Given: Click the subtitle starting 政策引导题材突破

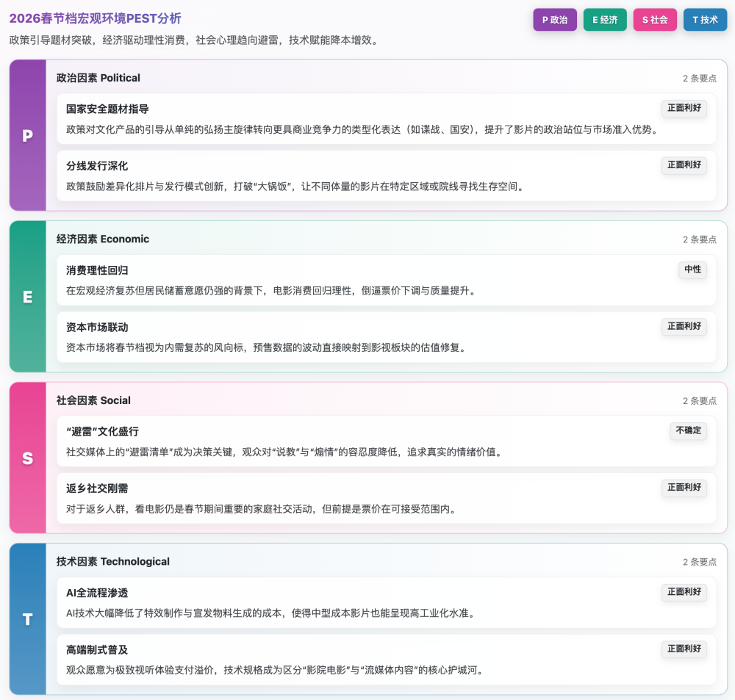Looking at the screenshot, I should tap(196, 40).
